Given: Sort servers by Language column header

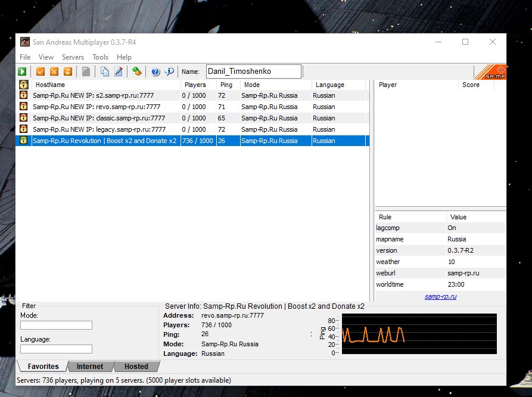Looking at the screenshot, I should (x=338, y=85).
